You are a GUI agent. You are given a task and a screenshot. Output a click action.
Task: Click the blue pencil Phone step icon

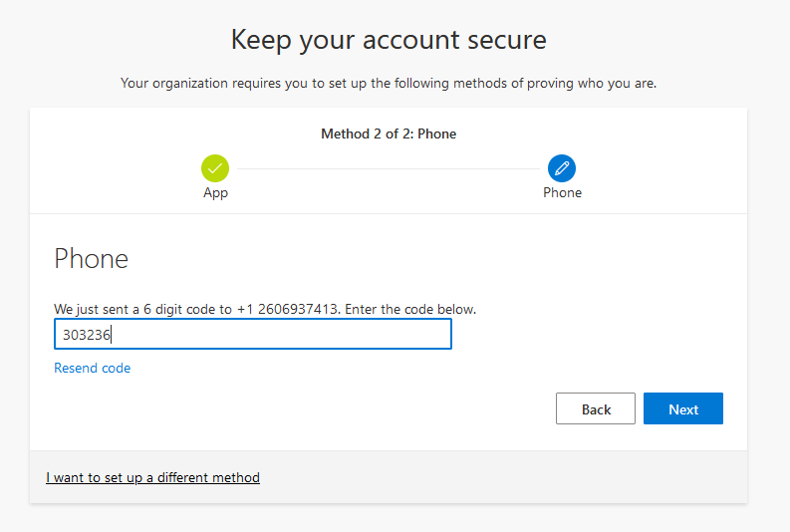(562, 167)
